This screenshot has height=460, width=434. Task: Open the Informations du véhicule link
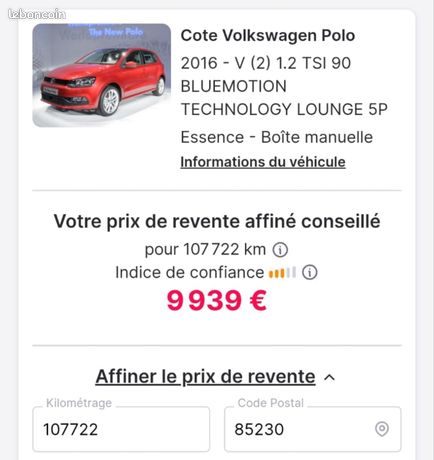point(263,162)
